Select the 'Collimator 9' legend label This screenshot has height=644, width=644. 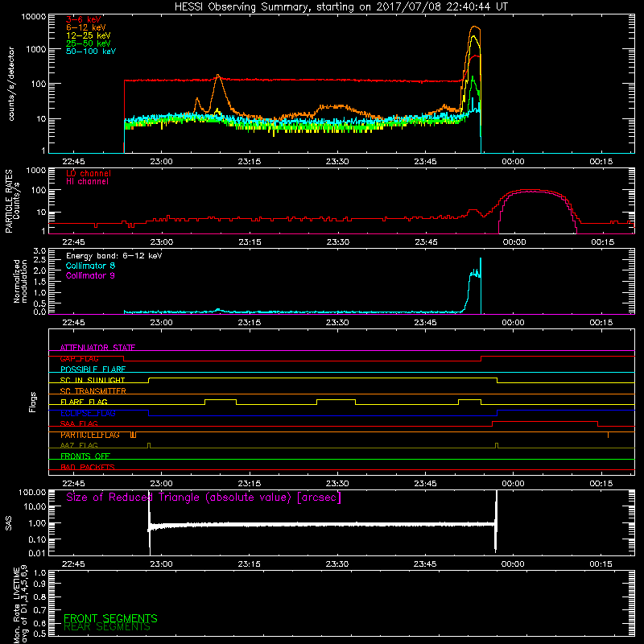(90, 275)
